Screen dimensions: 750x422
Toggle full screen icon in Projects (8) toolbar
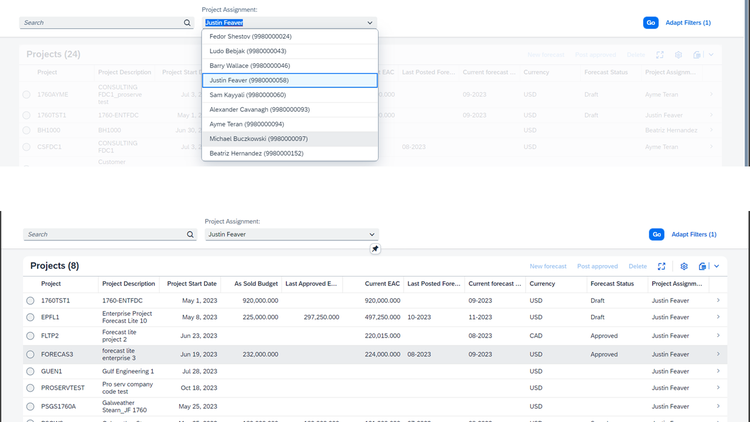661,267
